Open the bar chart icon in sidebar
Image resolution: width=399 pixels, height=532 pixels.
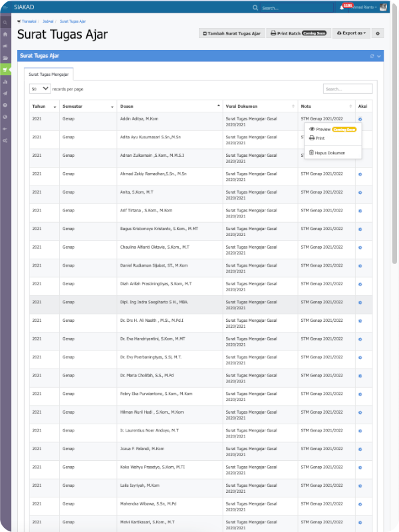click(x=5, y=82)
